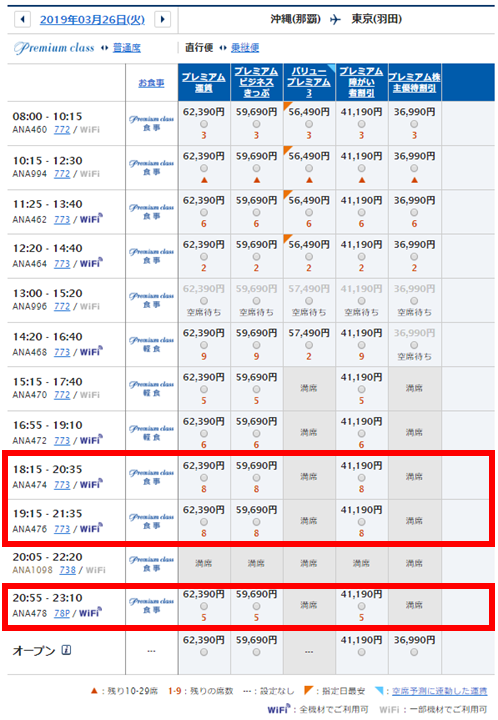Viewport: 498px width, 720px height.
Task: Select 62,390円 fare for ANA476
Action: click(204, 522)
